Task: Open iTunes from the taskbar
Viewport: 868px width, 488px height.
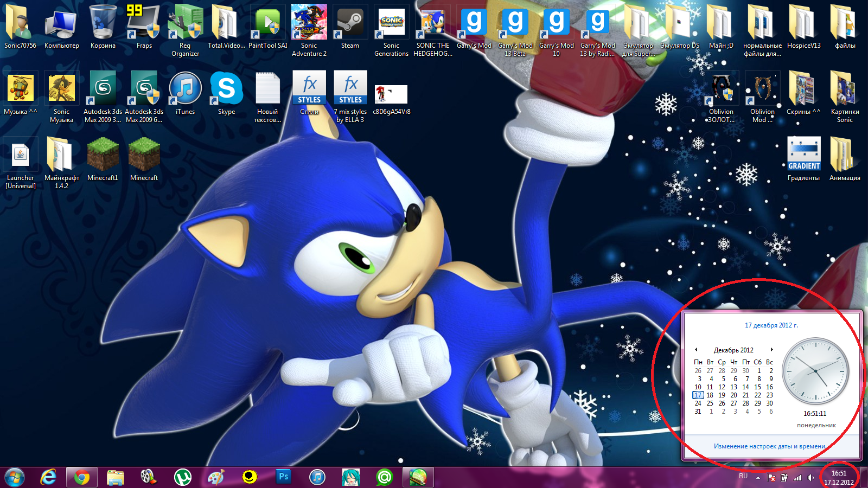Action: 317,477
